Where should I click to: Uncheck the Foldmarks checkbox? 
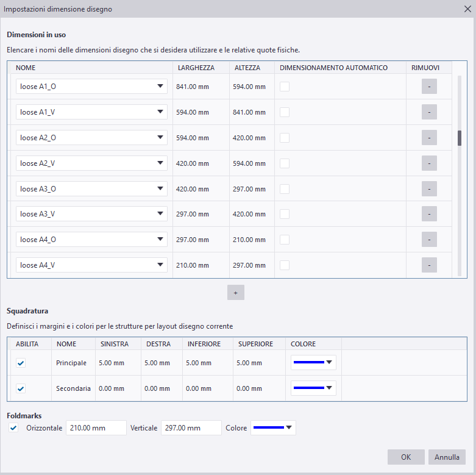point(14,428)
